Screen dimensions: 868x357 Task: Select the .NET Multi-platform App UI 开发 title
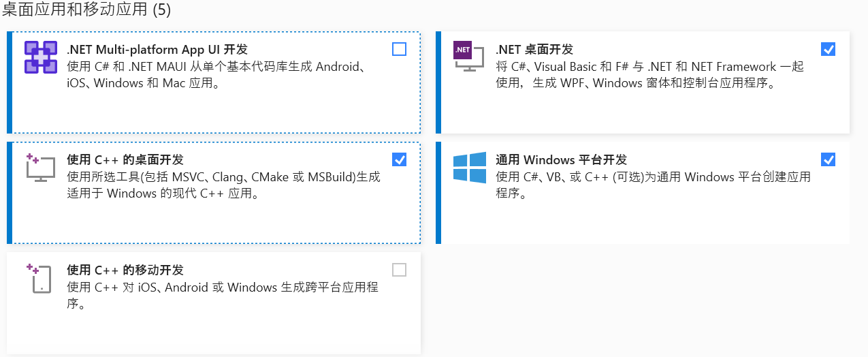point(157,50)
